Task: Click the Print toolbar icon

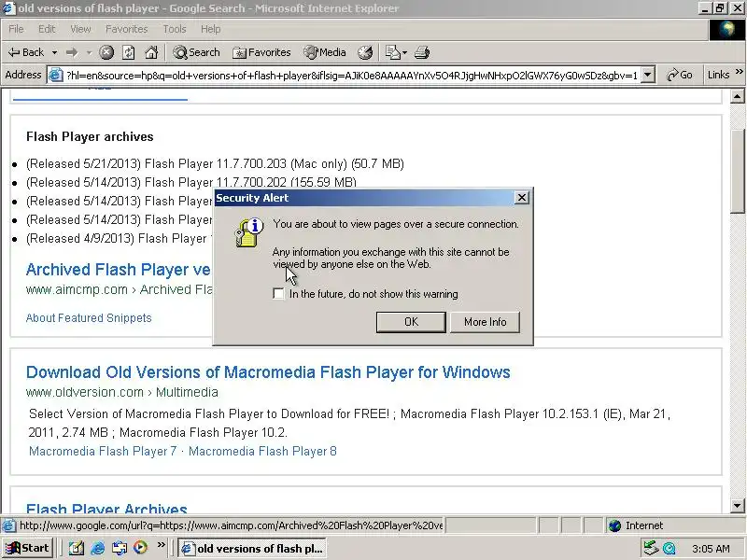Action: [x=422, y=52]
